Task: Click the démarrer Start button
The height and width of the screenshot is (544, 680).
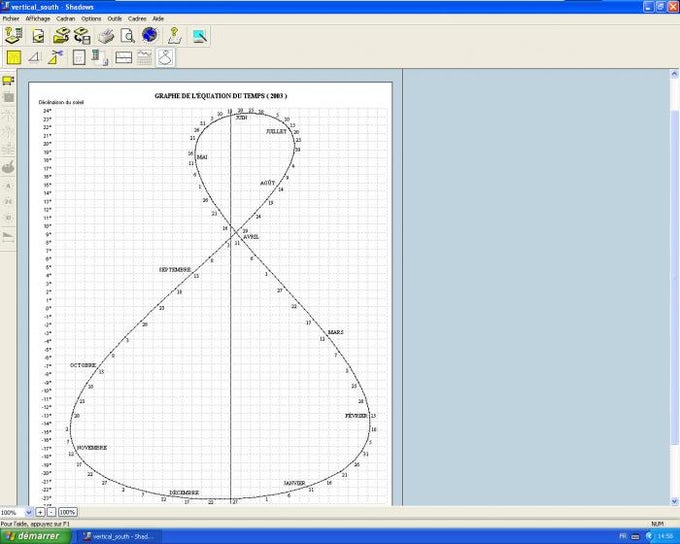Action: click(x=35, y=536)
